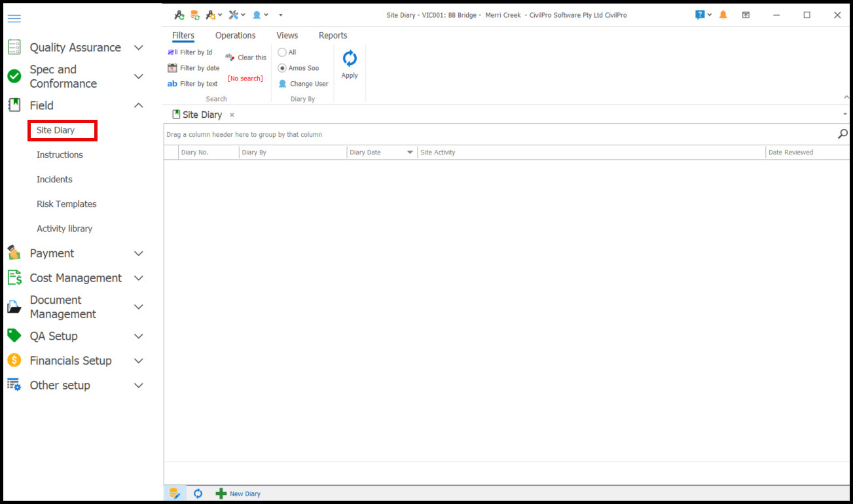Open Incidents in the Field menu
The height and width of the screenshot is (504, 853).
coord(54,179)
